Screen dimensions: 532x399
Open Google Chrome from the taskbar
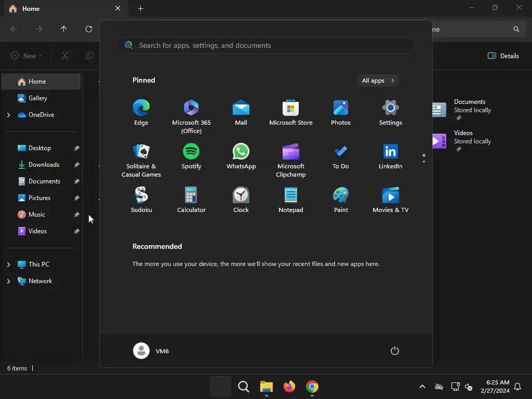(x=312, y=387)
